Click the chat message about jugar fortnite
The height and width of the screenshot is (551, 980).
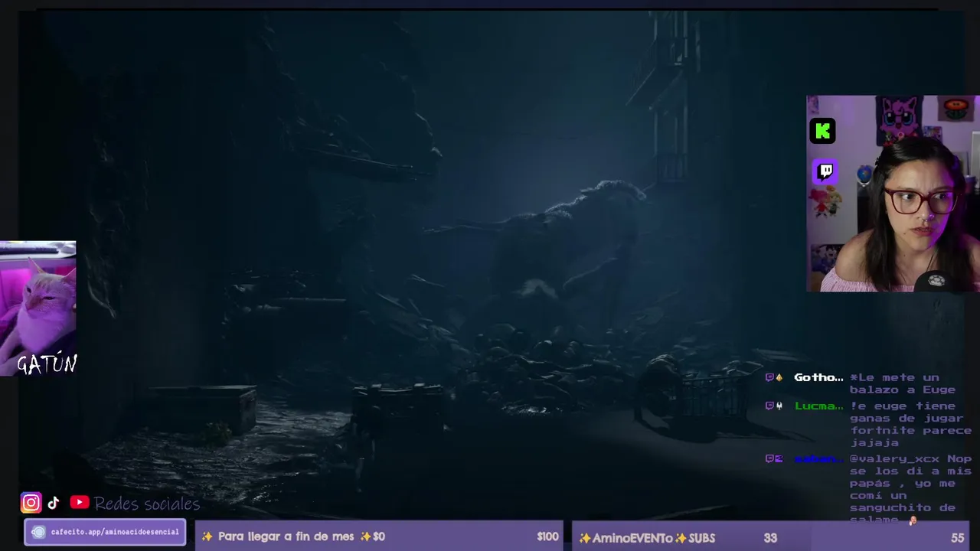(910, 424)
